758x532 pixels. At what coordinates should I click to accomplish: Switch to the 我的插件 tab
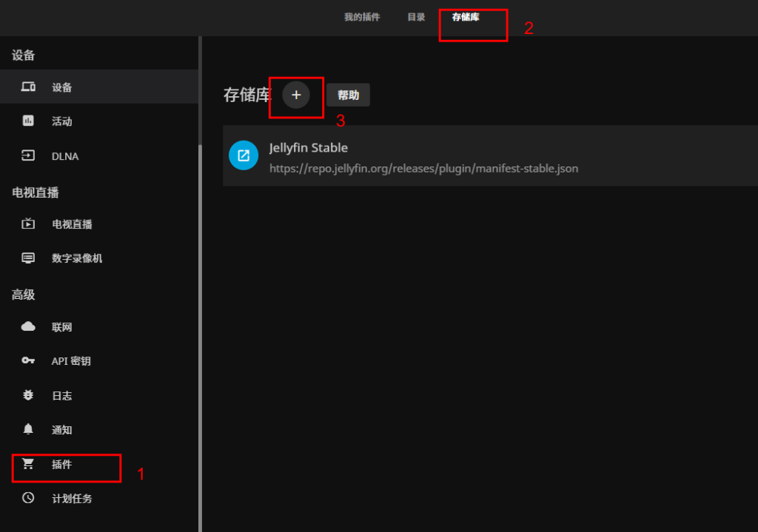click(x=362, y=17)
